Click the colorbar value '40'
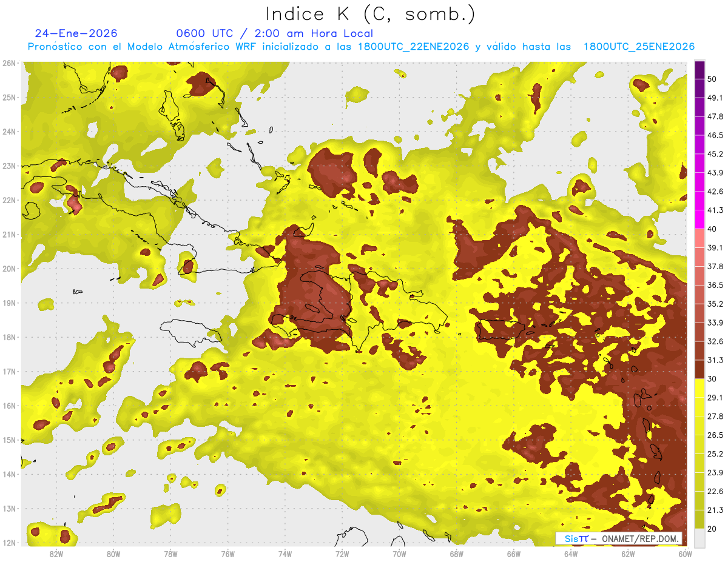The width and height of the screenshot is (728, 562). pos(713,229)
